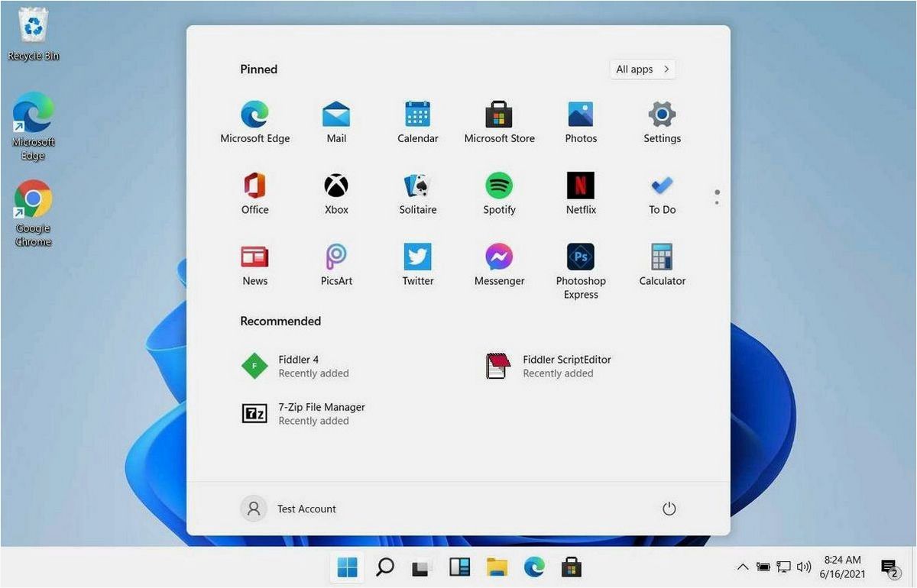
Task: Click the network tray icon
Action: coord(783,567)
